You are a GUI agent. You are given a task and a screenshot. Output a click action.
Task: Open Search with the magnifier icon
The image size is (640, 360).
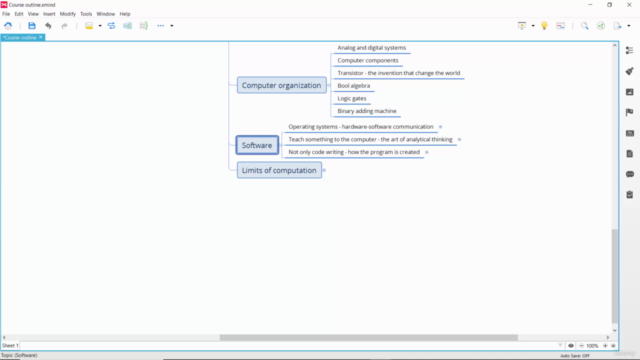coord(585,26)
